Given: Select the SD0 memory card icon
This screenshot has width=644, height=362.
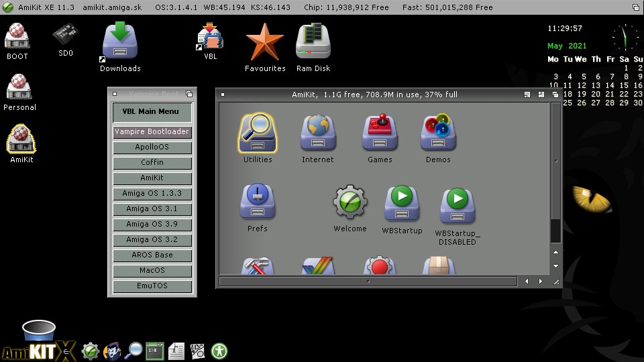Looking at the screenshot, I should (x=65, y=34).
